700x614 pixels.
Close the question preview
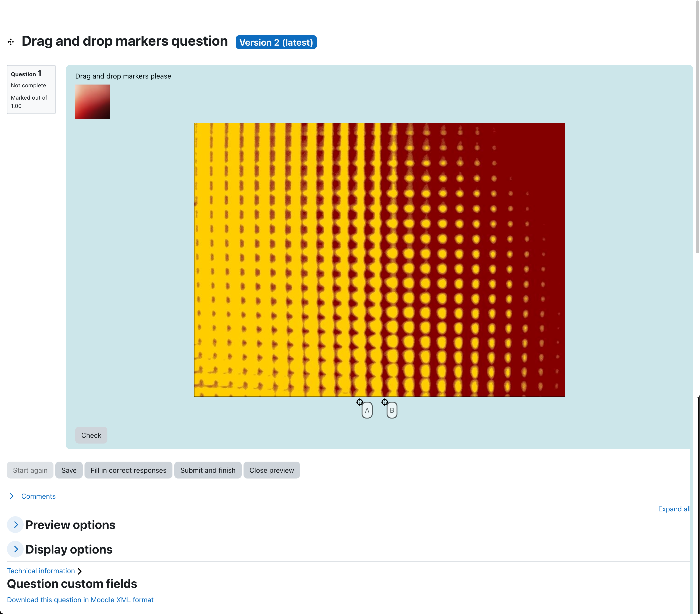coord(272,470)
